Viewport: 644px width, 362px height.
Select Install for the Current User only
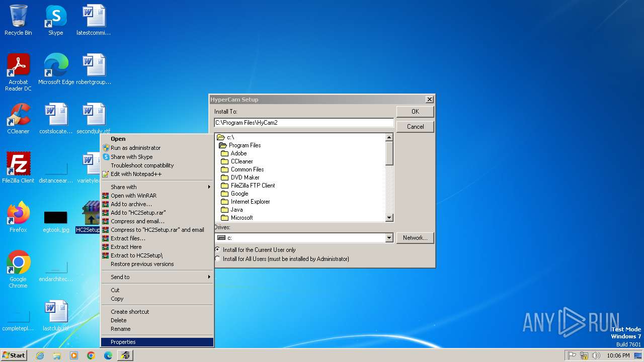pyautogui.click(x=256, y=250)
